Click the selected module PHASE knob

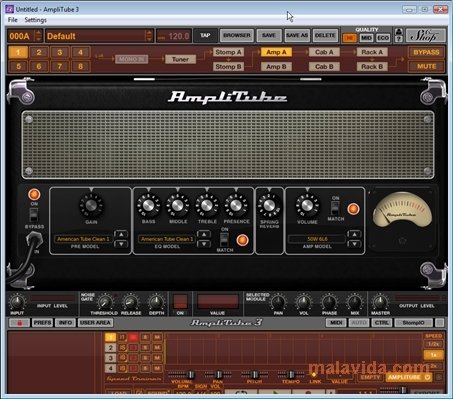click(x=329, y=302)
